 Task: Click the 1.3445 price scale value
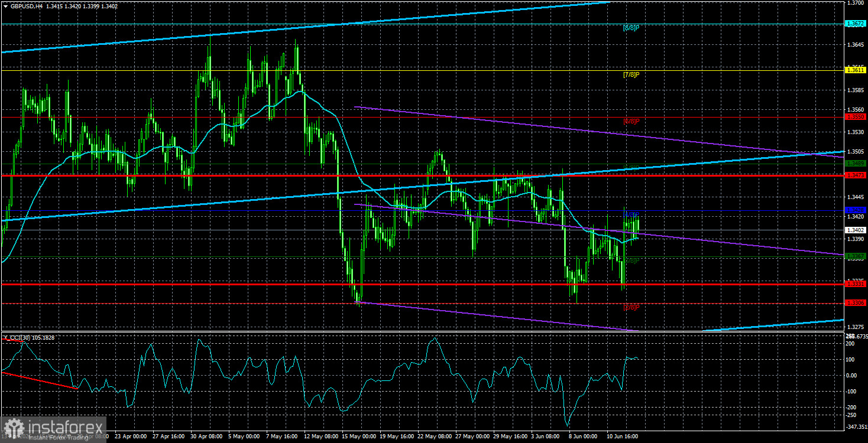coord(856,197)
